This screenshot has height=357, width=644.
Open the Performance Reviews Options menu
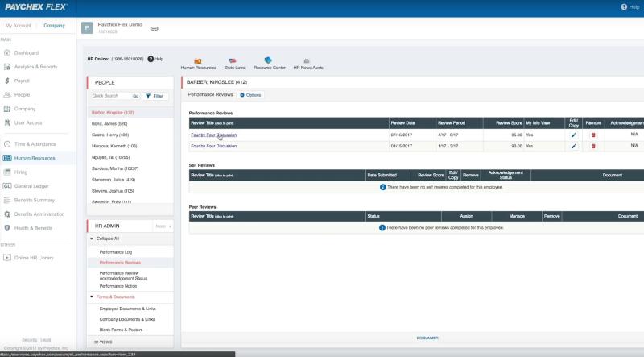(250, 95)
